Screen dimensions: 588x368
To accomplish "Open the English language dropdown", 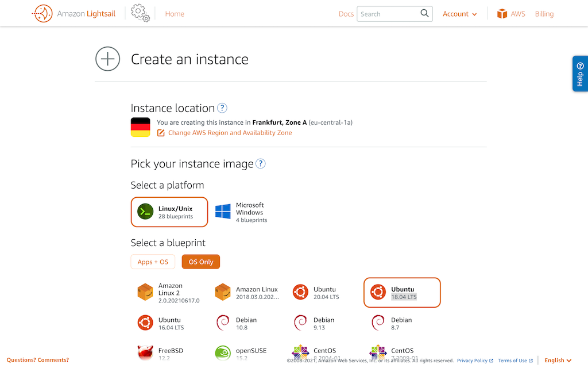I will pos(558,360).
